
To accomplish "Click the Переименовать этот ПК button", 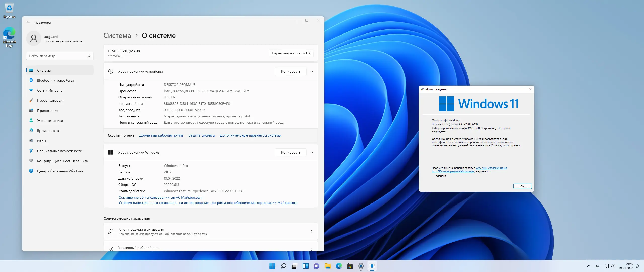I will pyautogui.click(x=291, y=53).
